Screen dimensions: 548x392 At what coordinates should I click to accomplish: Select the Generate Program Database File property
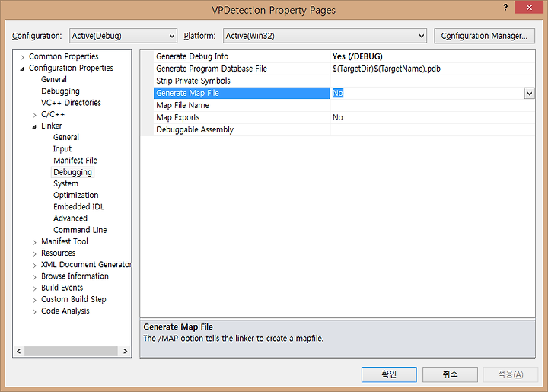(241, 69)
